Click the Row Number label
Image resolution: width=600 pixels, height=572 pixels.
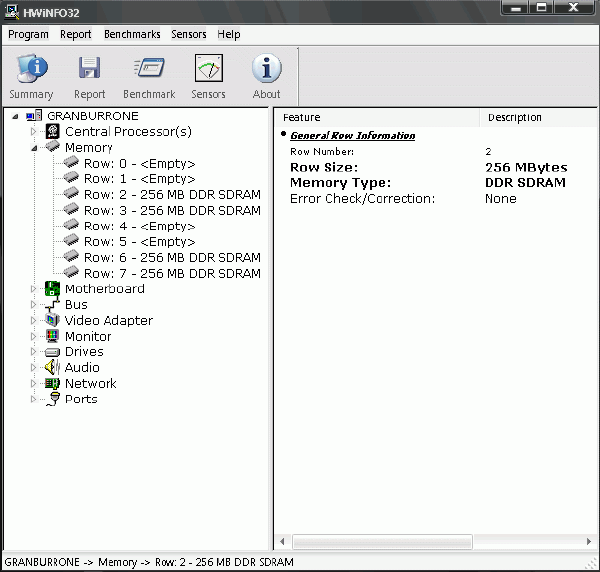tap(322, 152)
